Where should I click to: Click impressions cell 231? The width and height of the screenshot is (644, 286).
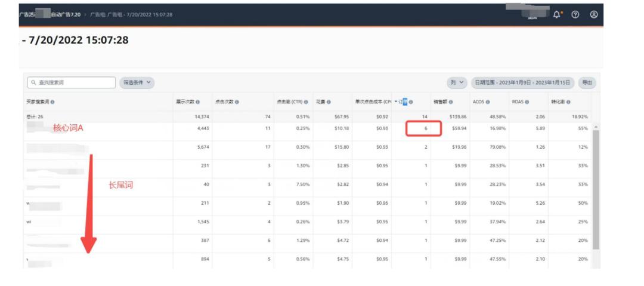[205, 166]
